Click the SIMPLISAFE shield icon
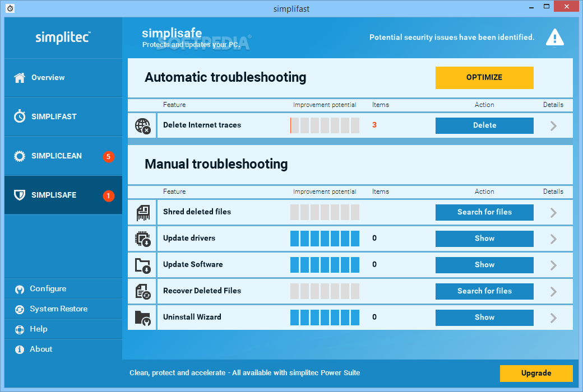583x392 pixels. click(20, 195)
